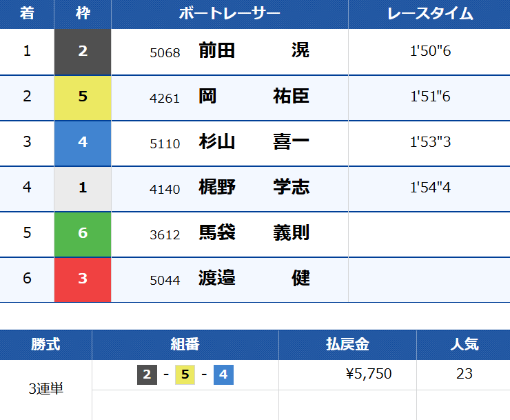510x420 pixels.
Task: Click the small blue 4 combination badge
Action: tap(223, 375)
